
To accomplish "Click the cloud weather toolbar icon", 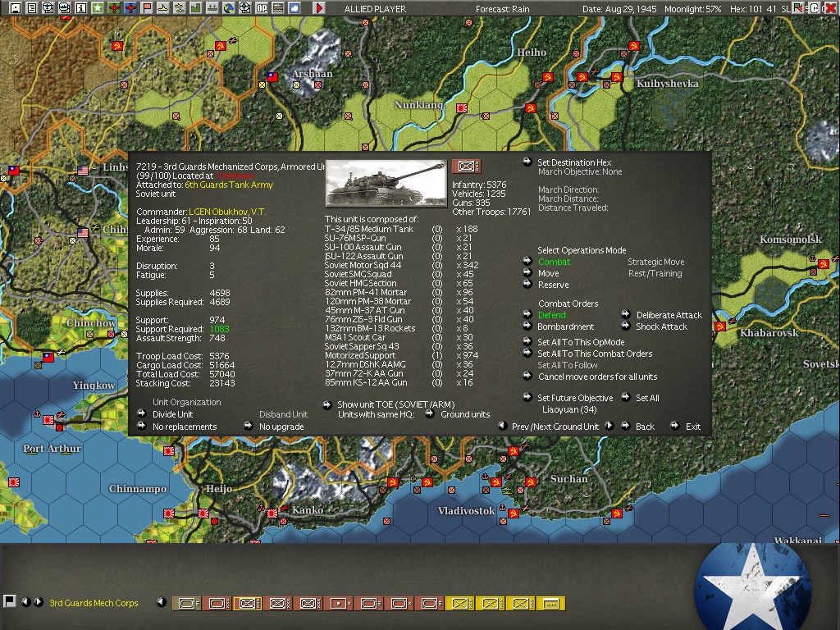I will click(294, 8).
